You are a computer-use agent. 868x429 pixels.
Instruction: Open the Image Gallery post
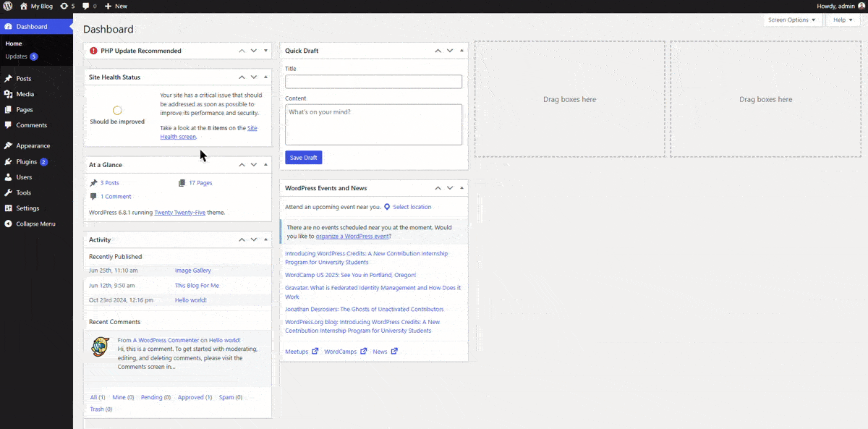(193, 271)
